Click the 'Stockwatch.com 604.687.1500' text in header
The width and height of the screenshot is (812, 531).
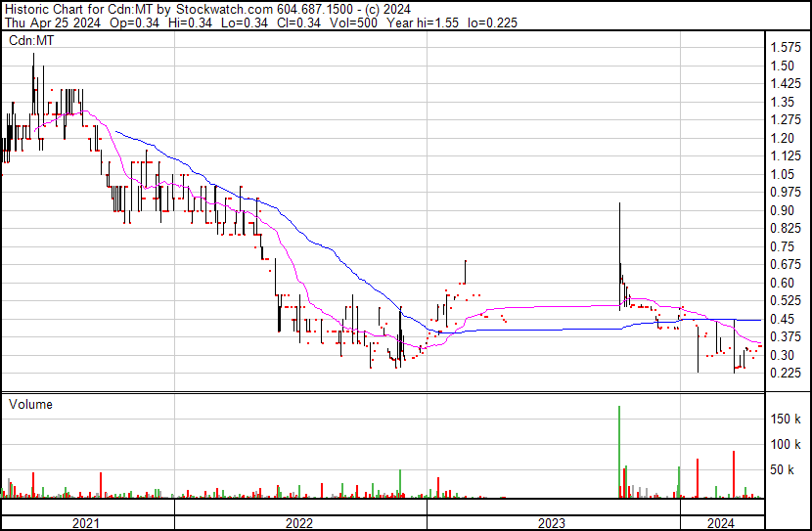[x=264, y=9]
